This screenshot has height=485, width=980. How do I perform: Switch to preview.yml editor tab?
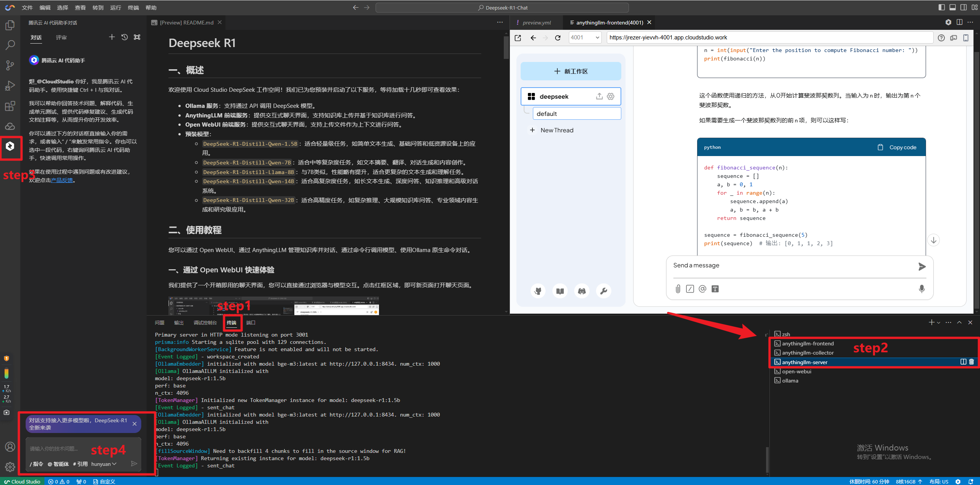[x=537, y=23]
